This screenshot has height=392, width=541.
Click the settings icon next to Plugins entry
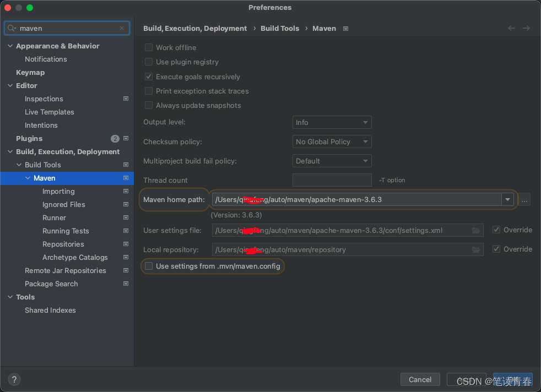tap(125, 138)
